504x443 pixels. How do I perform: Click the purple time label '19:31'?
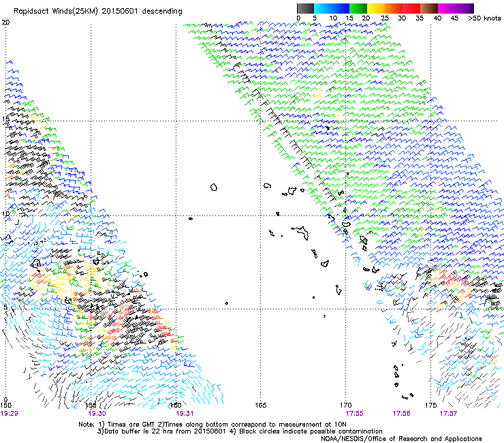pos(185,414)
